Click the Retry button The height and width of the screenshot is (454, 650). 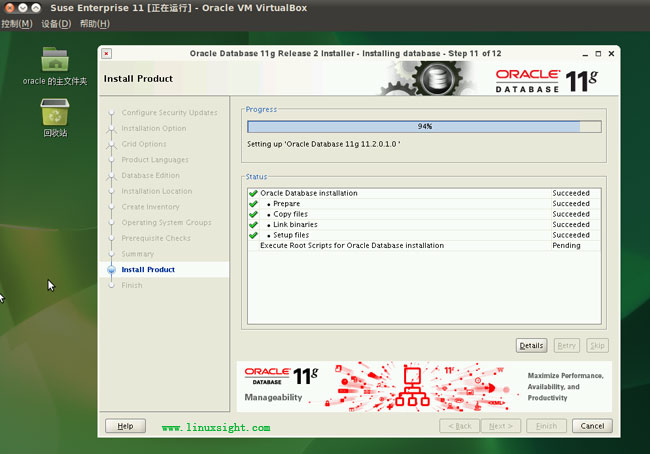pyautogui.click(x=566, y=345)
